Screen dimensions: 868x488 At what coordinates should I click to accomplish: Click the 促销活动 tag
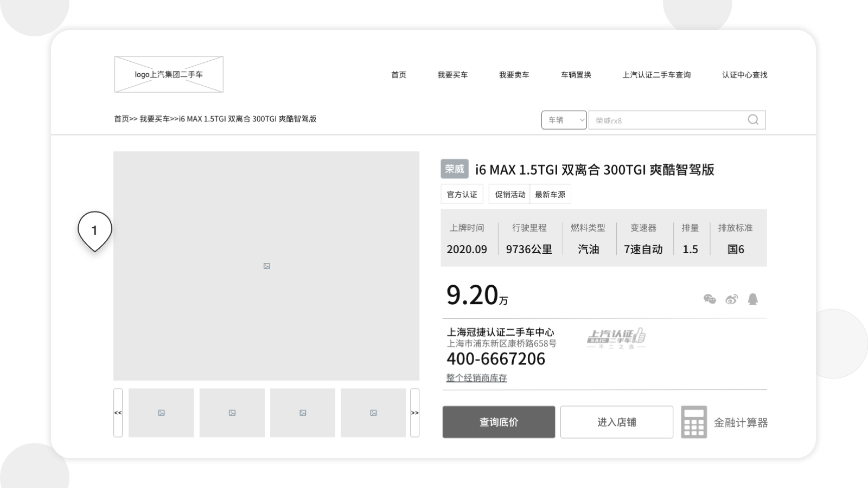[510, 194]
